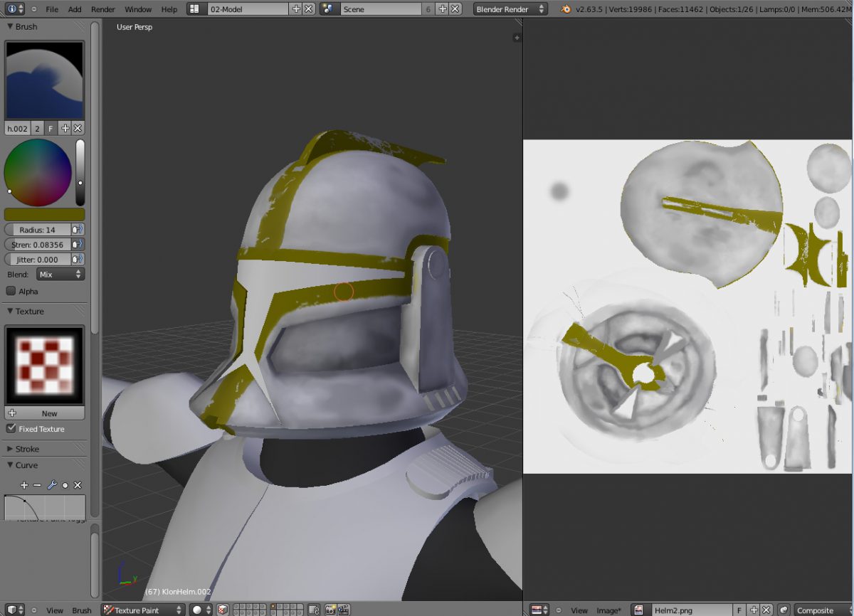Uncheck Fixed Texture option
This screenshot has width=854, height=616.
click(x=11, y=429)
